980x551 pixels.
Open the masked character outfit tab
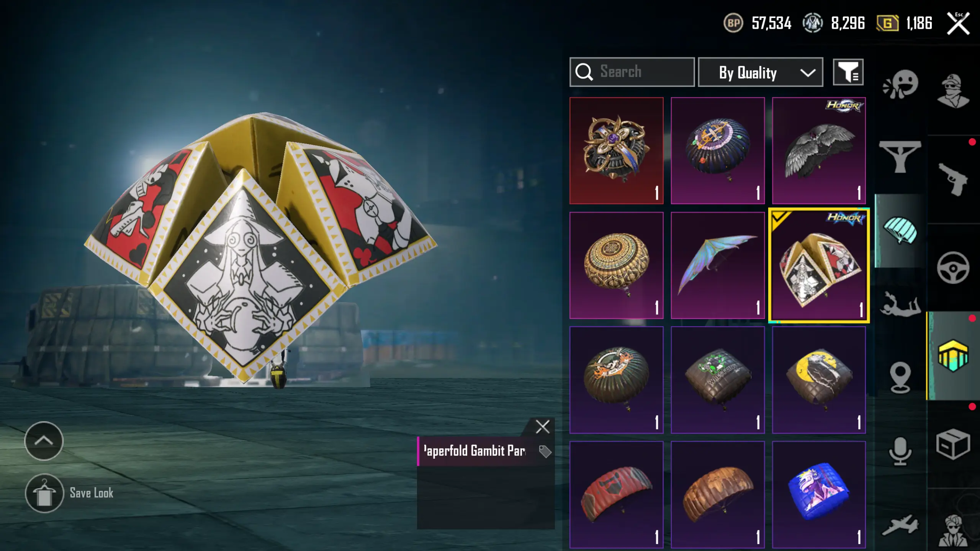pos(953,90)
